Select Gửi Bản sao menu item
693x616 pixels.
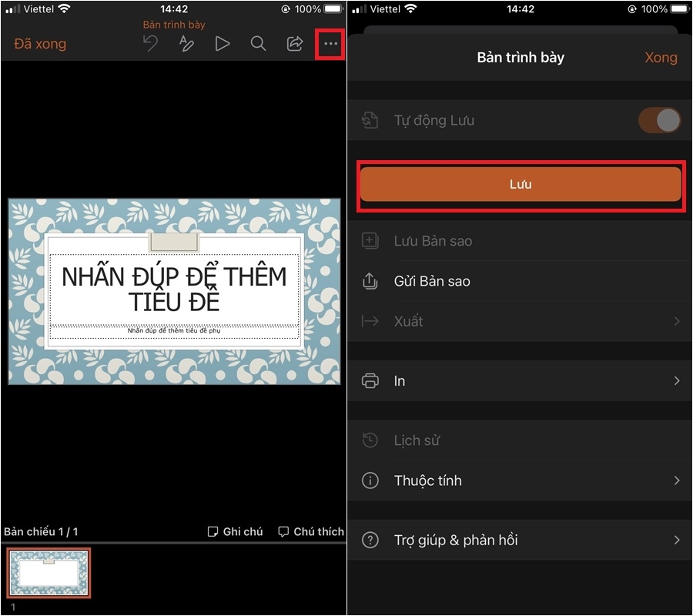[x=521, y=281]
